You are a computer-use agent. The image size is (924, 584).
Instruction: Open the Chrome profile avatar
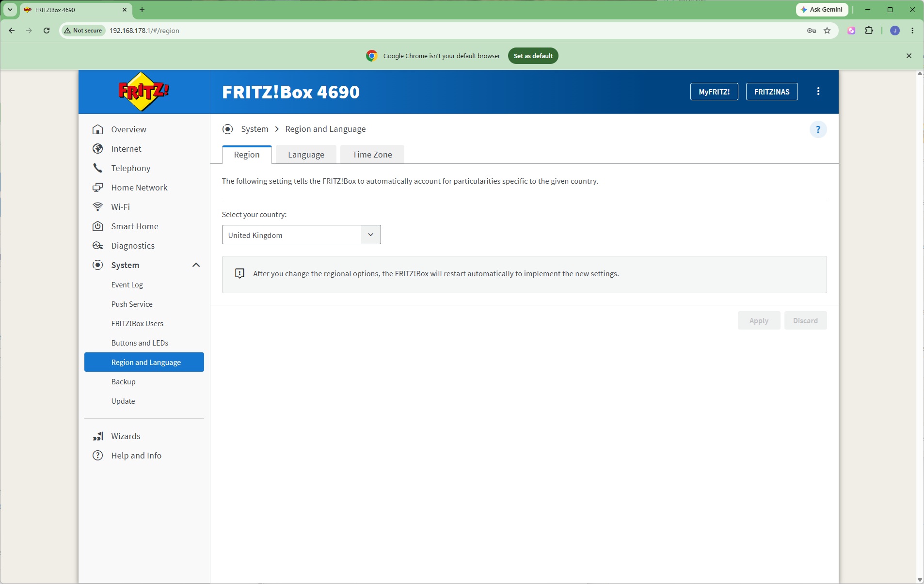coord(895,31)
